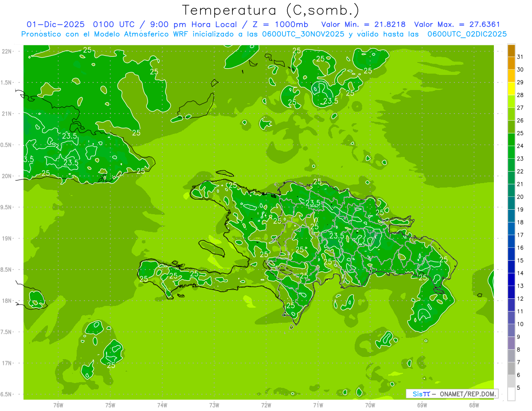Click the map title 'Temperatura (C,somb.)'
The image size is (532, 411).
click(x=271, y=11)
